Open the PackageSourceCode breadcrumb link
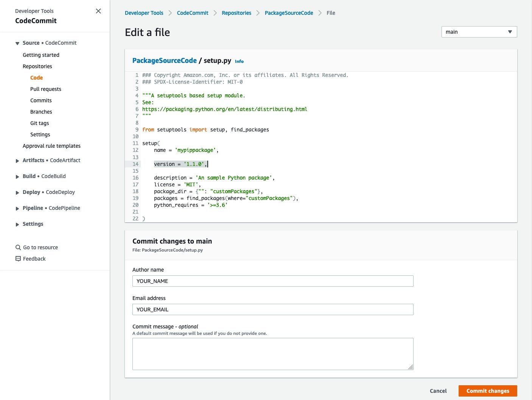 [x=289, y=12]
